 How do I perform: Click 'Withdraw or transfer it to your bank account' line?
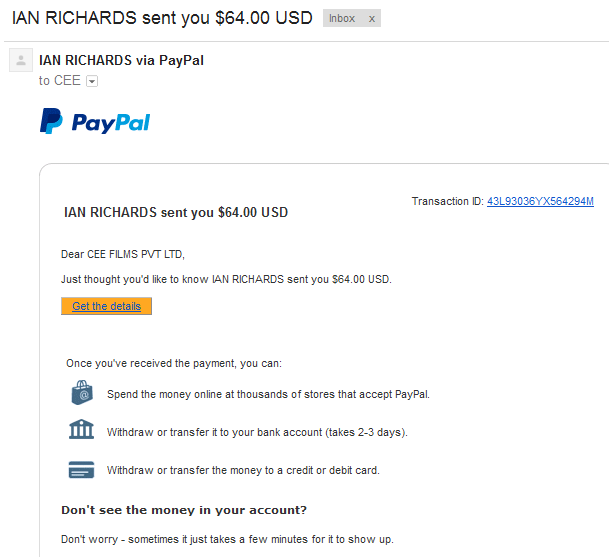point(257,432)
